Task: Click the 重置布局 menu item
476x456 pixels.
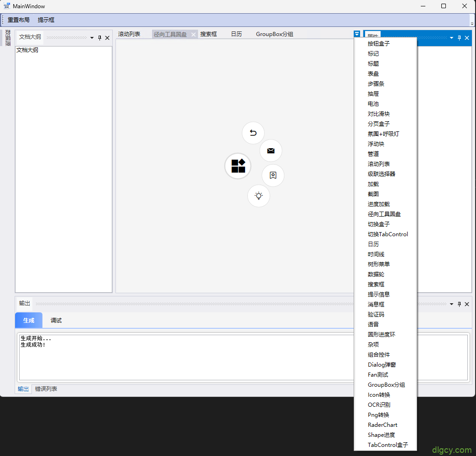Action: click(x=19, y=20)
